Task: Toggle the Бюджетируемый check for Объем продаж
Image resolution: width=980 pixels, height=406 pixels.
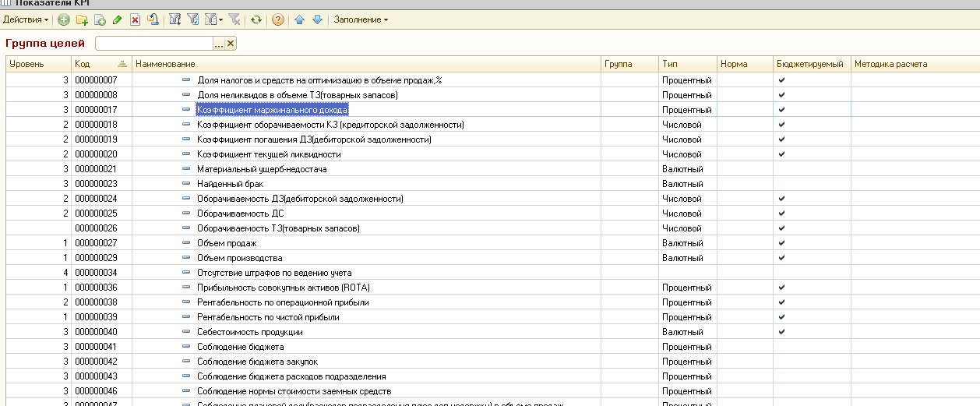Action: tap(781, 243)
